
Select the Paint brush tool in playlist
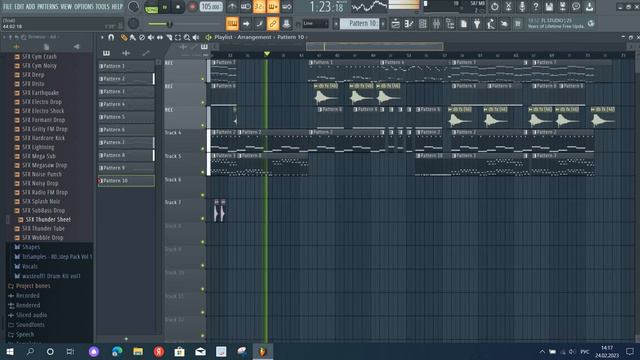point(133,37)
